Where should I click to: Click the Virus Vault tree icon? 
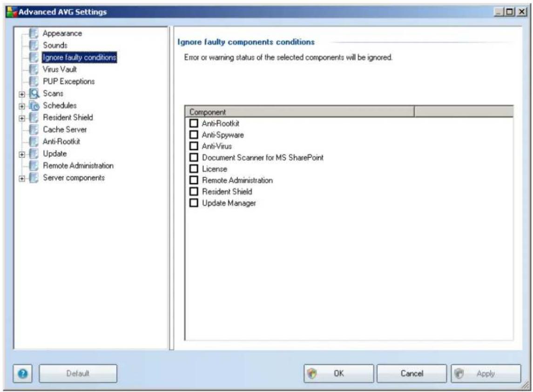[x=34, y=69]
